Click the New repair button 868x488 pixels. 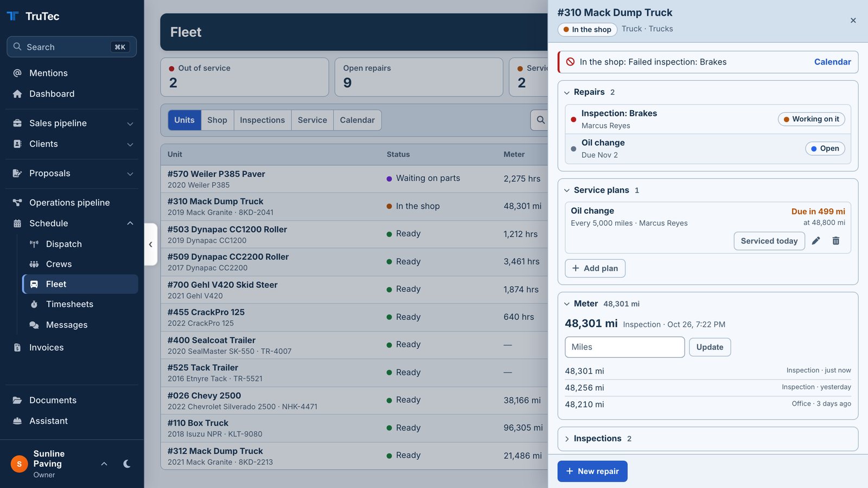[x=592, y=471]
